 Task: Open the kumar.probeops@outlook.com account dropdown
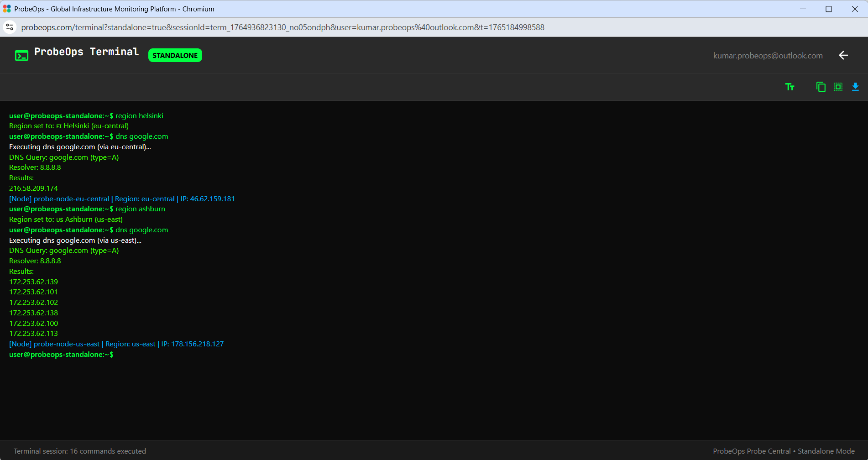[x=768, y=55]
